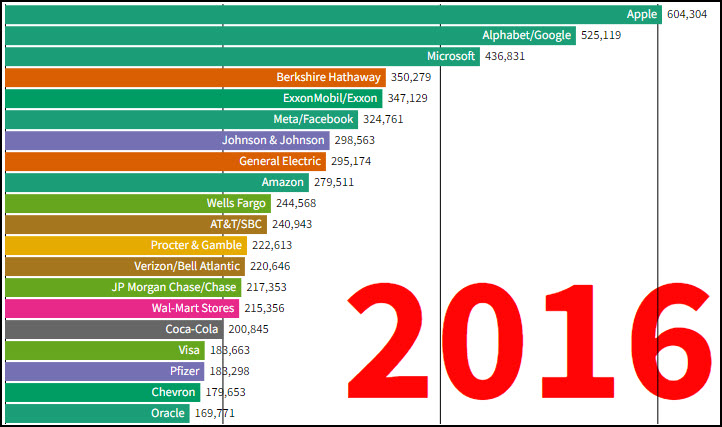The width and height of the screenshot is (722, 427).
Task: Click the value 179,653
Action: 225,392
